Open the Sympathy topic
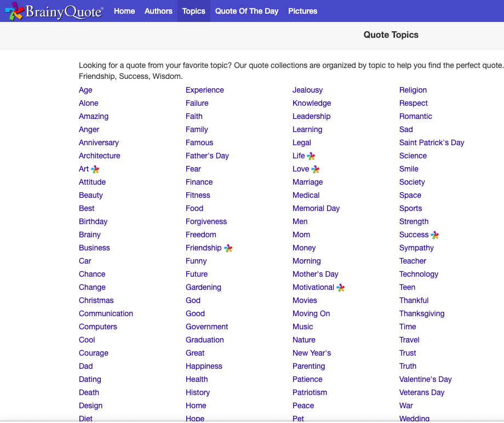 pos(416,248)
